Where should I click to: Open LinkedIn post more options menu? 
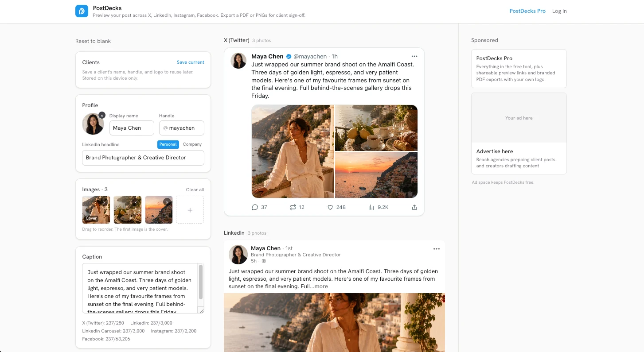437,249
